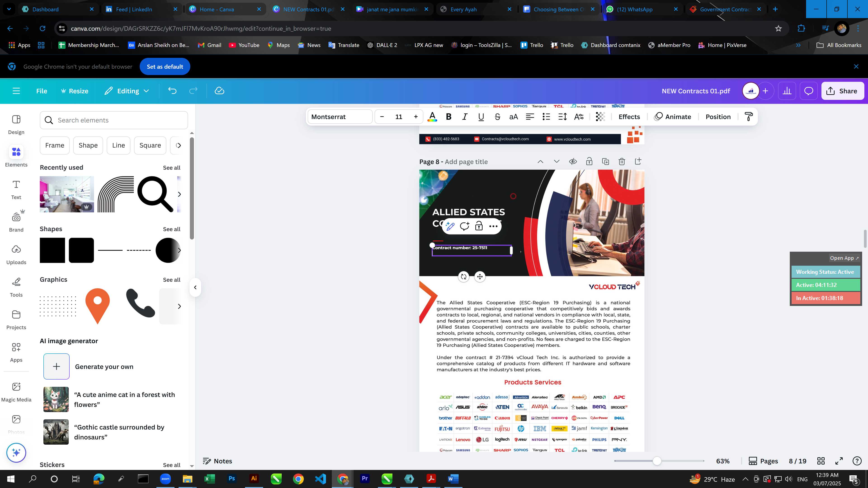Open the insights chart icon
The height and width of the screenshot is (488, 868).
[x=787, y=91]
